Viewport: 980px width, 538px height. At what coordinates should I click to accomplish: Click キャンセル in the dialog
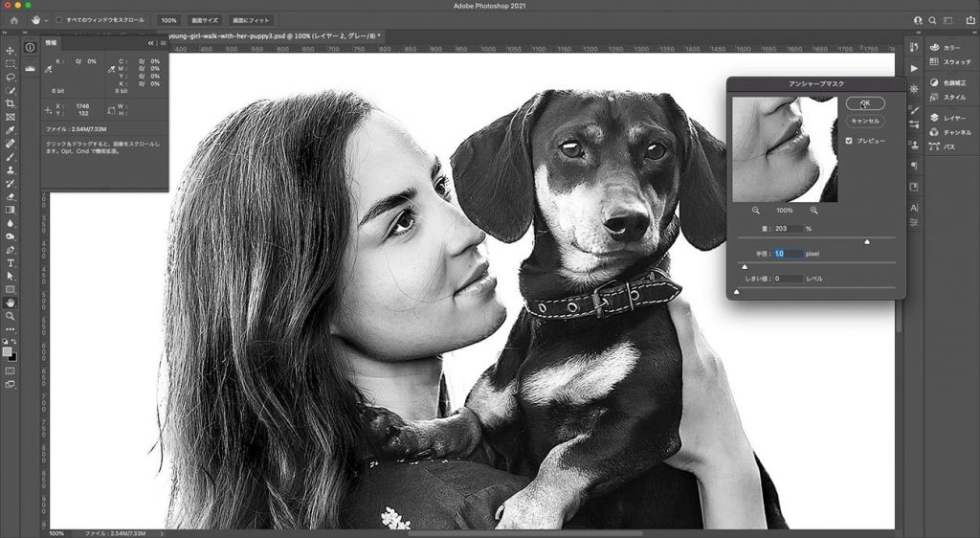[865, 122]
